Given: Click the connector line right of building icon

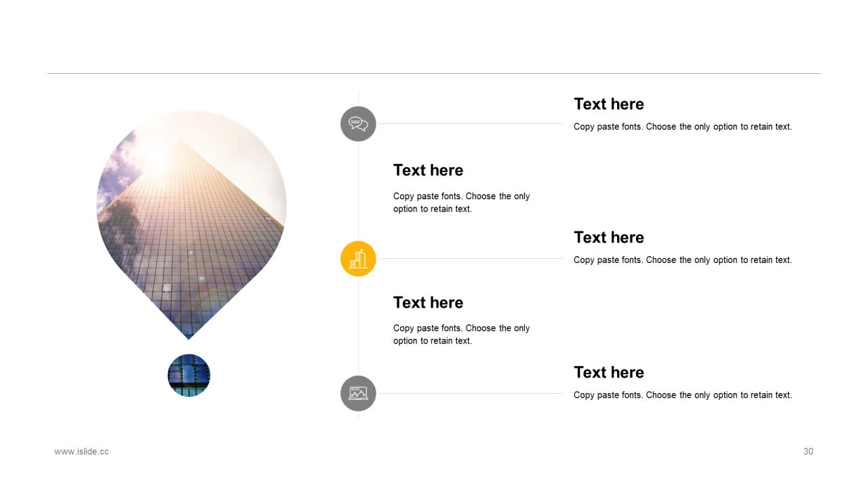Looking at the screenshot, I should [471, 259].
